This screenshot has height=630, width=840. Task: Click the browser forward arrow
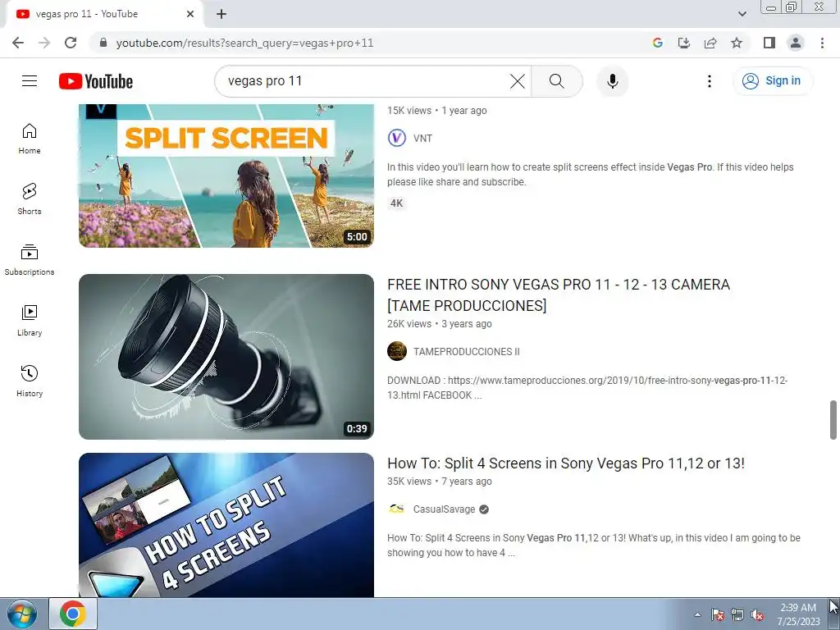point(44,43)
